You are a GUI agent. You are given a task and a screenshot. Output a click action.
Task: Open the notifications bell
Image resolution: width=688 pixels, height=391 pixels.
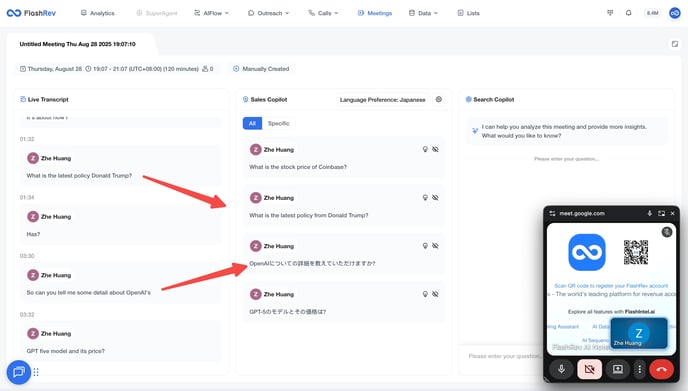pyautogui.click(x=628, y=13)
